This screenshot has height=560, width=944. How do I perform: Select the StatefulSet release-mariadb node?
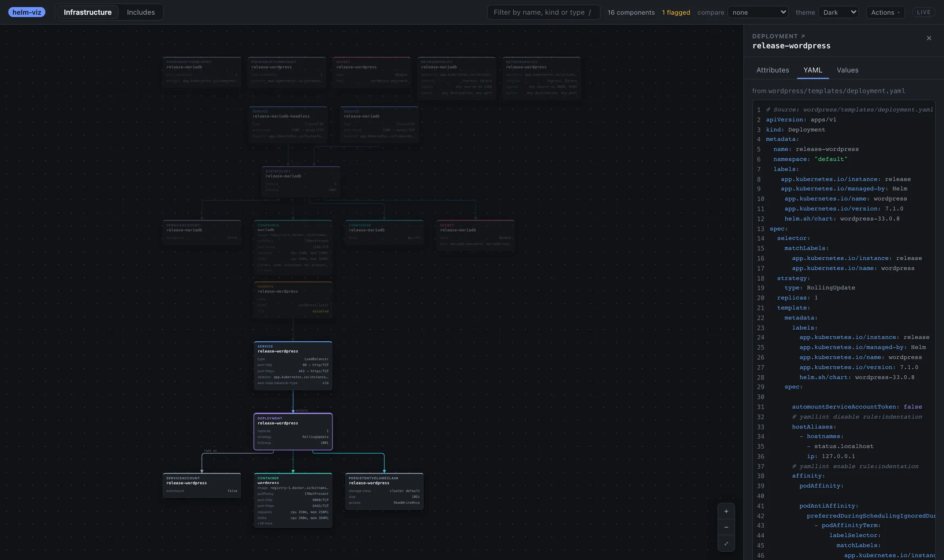(301, 182)
